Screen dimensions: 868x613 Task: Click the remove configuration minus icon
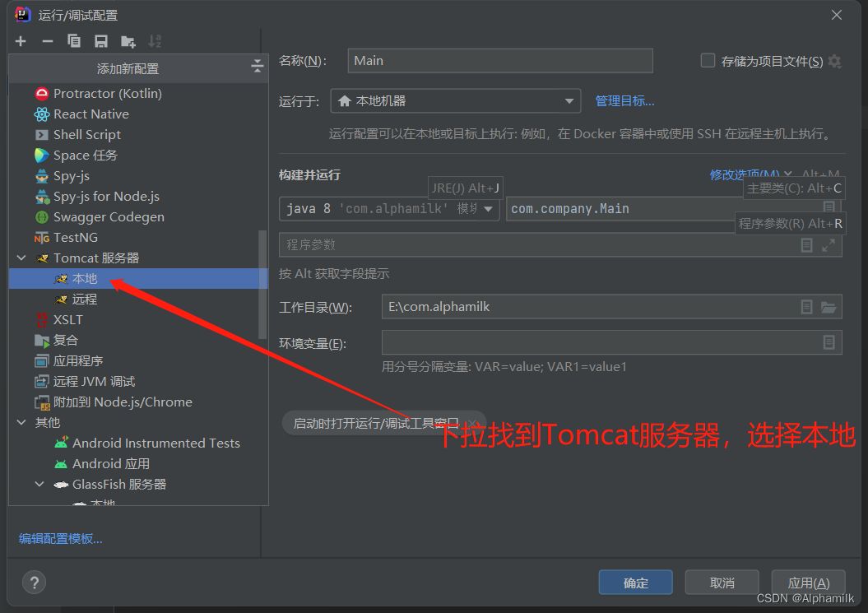pos(48,41)
